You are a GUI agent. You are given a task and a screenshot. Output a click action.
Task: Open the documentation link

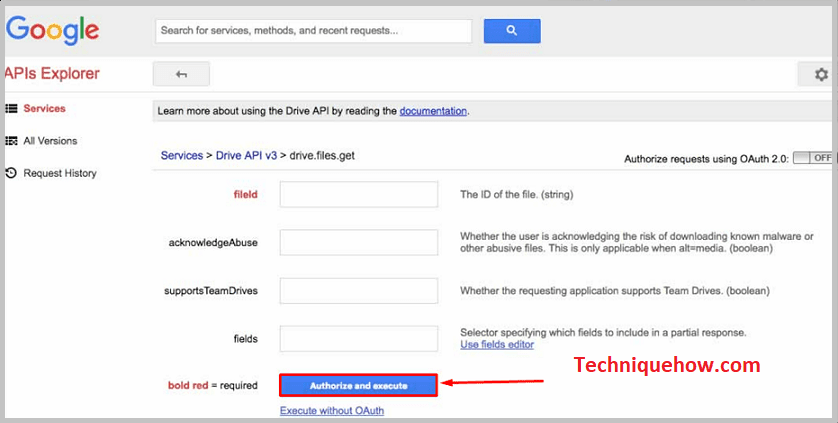(x=433, y=111)
